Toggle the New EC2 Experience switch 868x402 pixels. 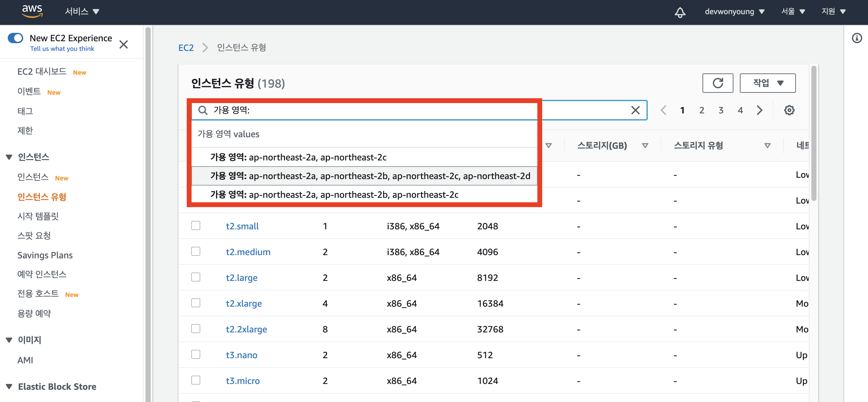[15, 38]
